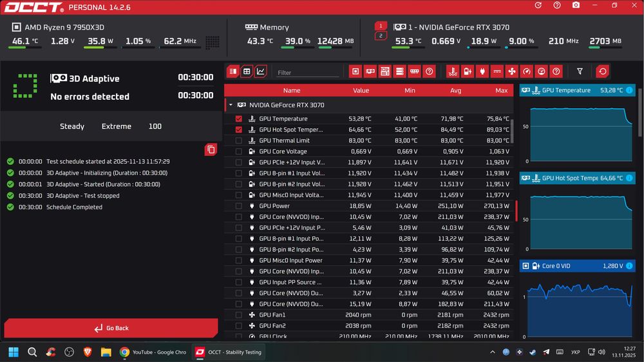Sort table by Avg column

click(x=455, y=90)
